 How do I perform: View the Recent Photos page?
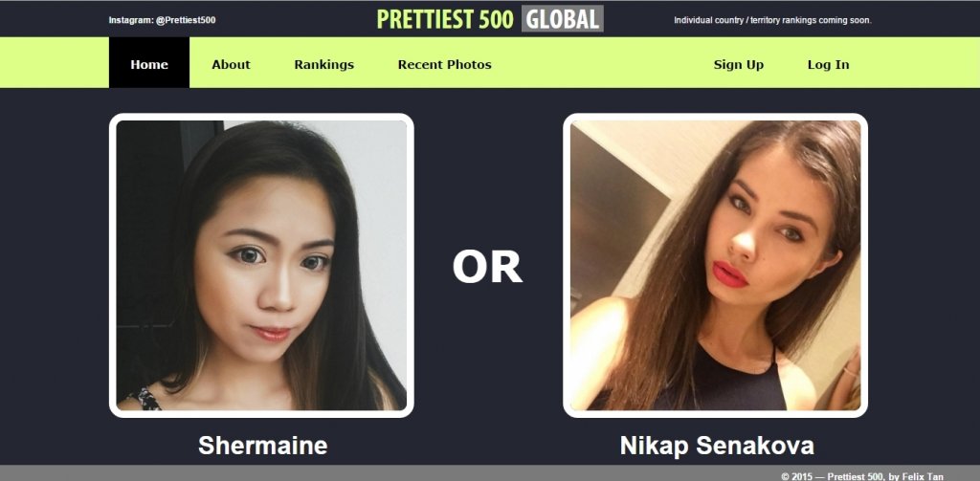[x=444, y=64]
